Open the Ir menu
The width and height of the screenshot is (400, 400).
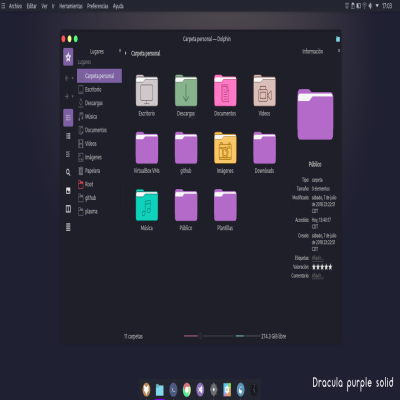pos(53,6)
